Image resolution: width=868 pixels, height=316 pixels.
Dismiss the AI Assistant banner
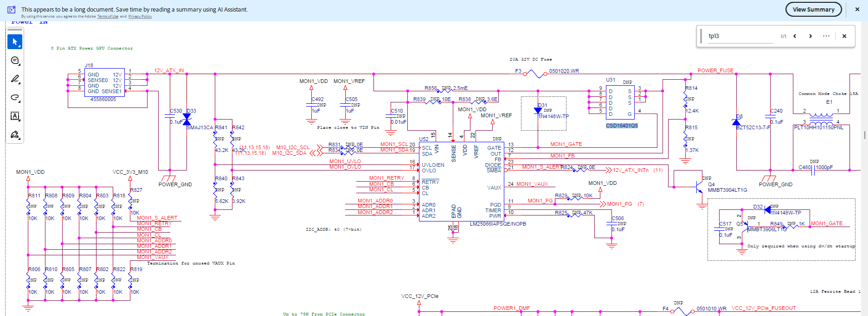857,9
